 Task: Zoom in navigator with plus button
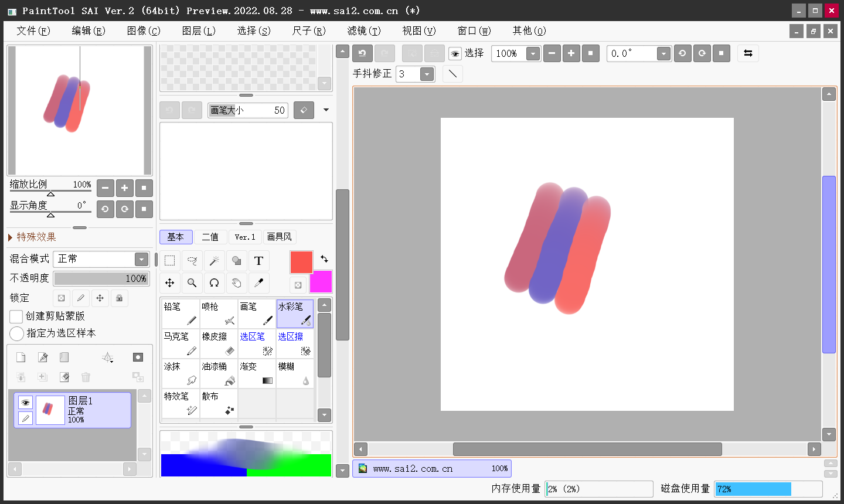124,188
